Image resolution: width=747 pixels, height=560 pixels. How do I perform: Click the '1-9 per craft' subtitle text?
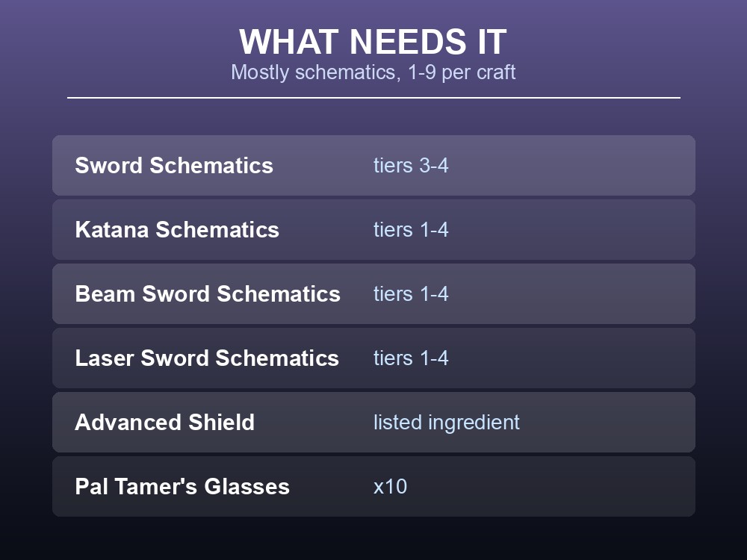click(462, 72)
